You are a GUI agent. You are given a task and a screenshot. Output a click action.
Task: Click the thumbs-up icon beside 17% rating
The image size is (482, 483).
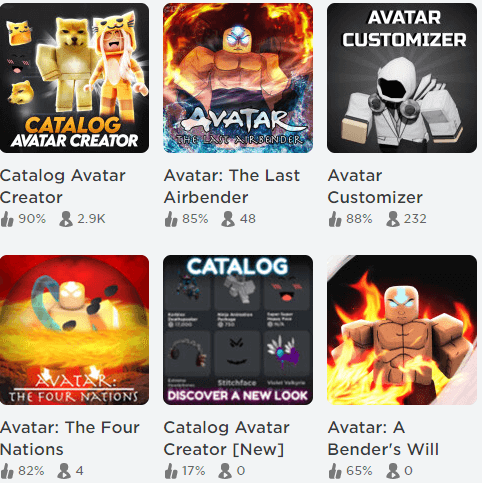171,471
